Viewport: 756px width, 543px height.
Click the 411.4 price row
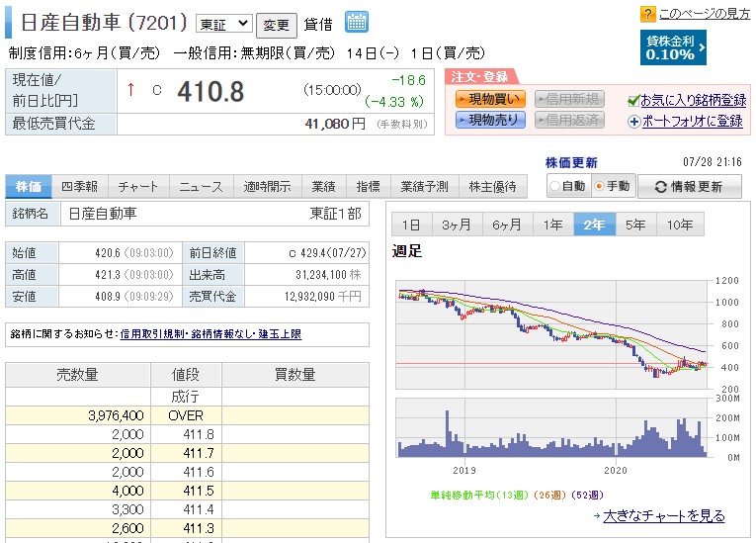pos(187,509)
